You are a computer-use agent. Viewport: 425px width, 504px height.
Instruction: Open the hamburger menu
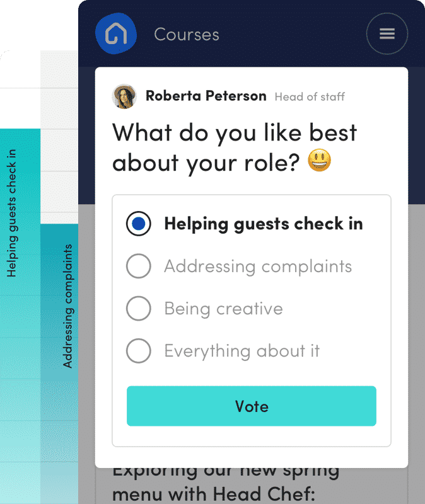pos(387,33)
